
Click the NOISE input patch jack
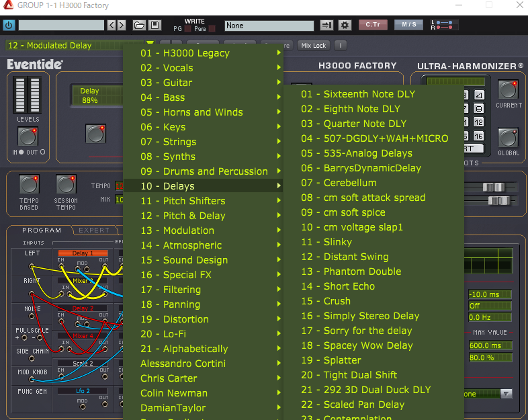[x=32, y=317]
